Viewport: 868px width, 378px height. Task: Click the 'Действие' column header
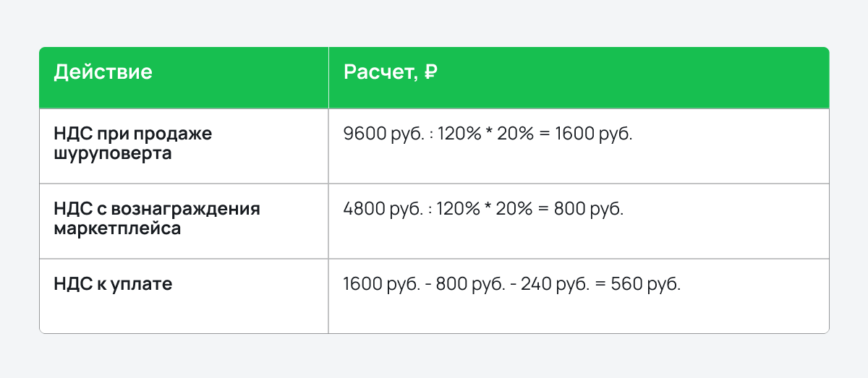coord(103,72)
